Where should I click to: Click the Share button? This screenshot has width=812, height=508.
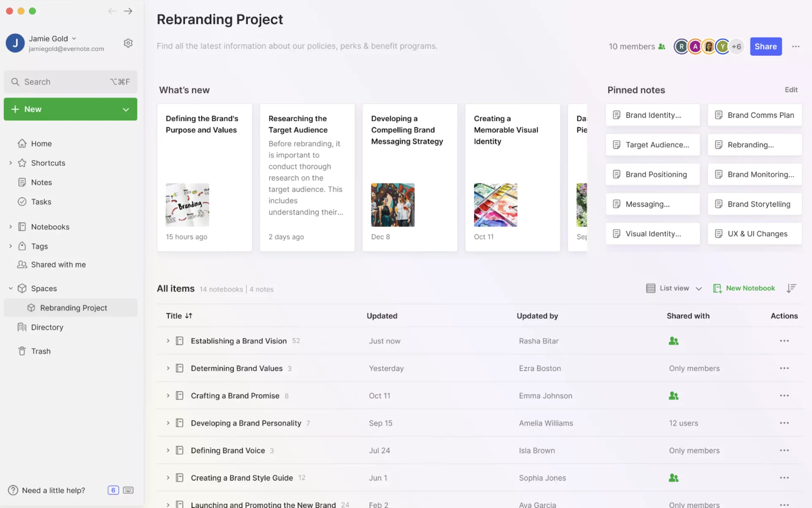[765, 46]
